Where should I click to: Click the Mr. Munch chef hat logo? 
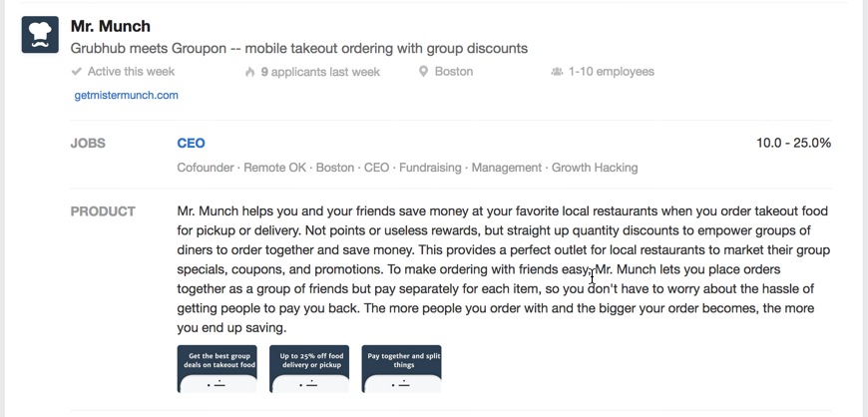tap(40, 35)
